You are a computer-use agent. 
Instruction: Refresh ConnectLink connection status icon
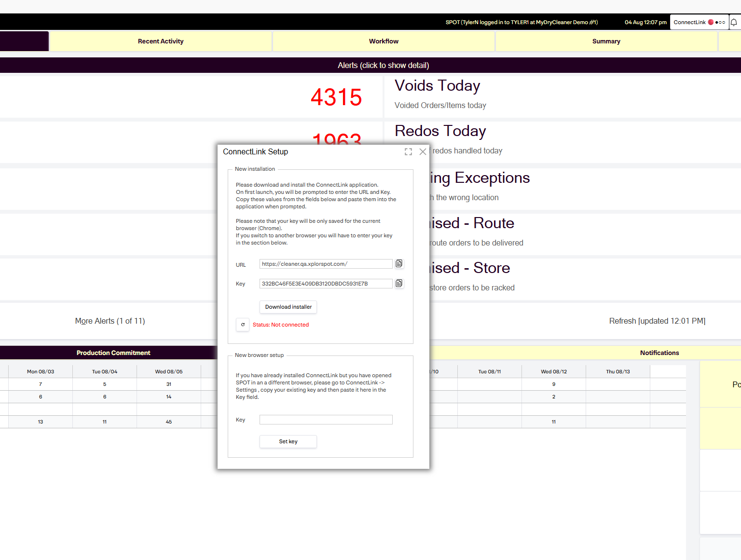[243, 325]
